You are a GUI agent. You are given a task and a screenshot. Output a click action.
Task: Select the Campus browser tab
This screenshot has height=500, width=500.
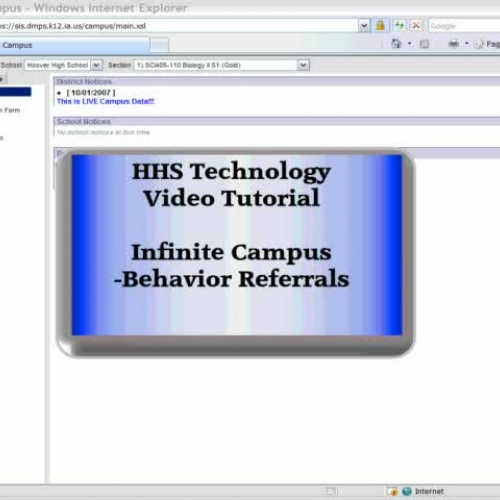(x=74, y=45)
